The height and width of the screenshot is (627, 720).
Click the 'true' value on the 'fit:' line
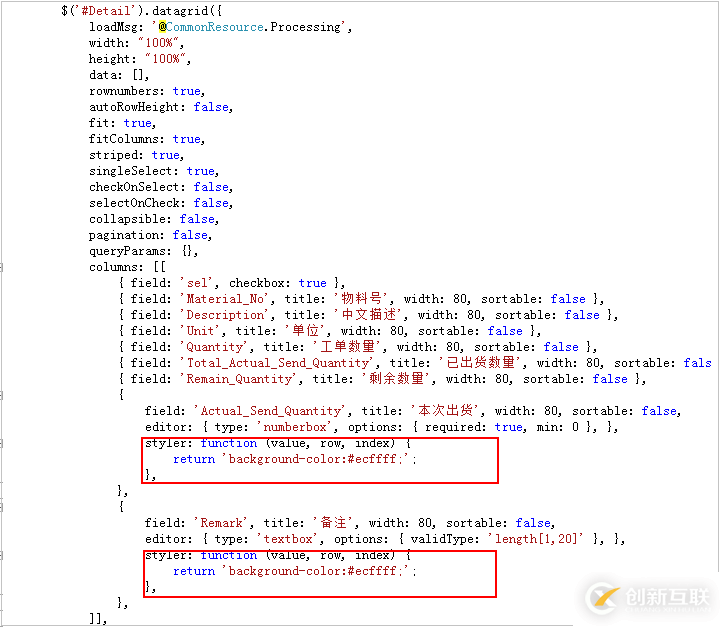(137, 123)
